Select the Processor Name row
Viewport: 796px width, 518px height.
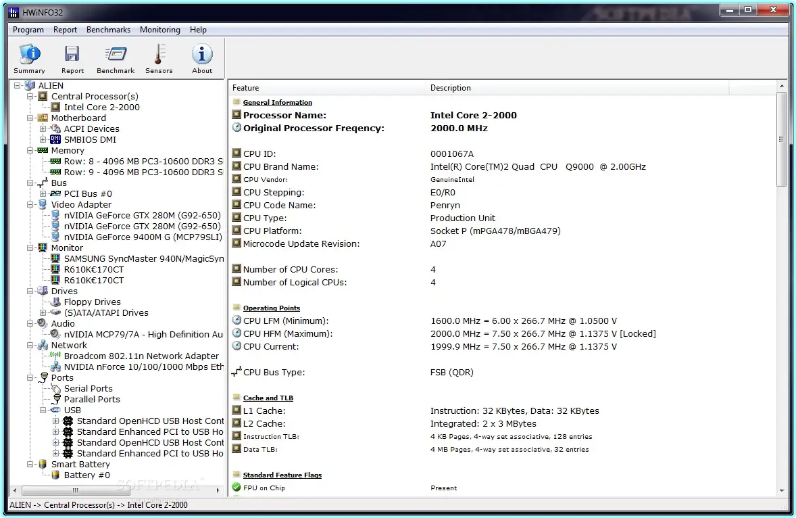tap(503, 115)
